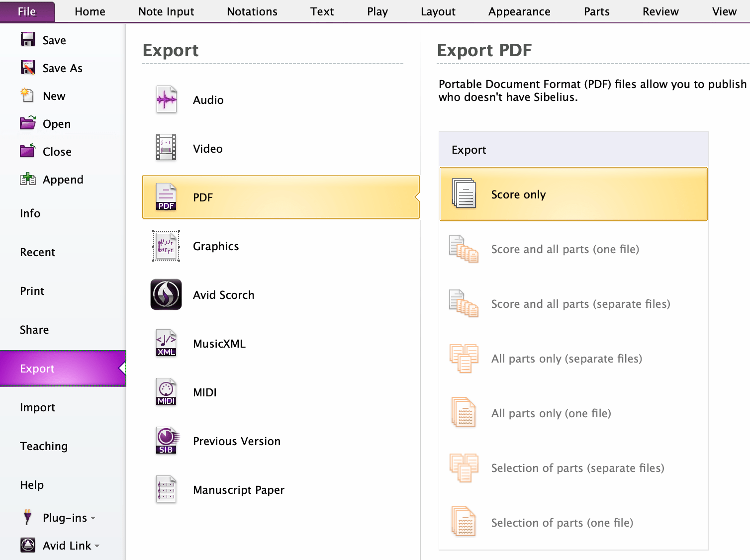Image resolution: width=750 pixels, height=560 pixels.
Task: Click the All parts only (one file) label
Action: 551,413
